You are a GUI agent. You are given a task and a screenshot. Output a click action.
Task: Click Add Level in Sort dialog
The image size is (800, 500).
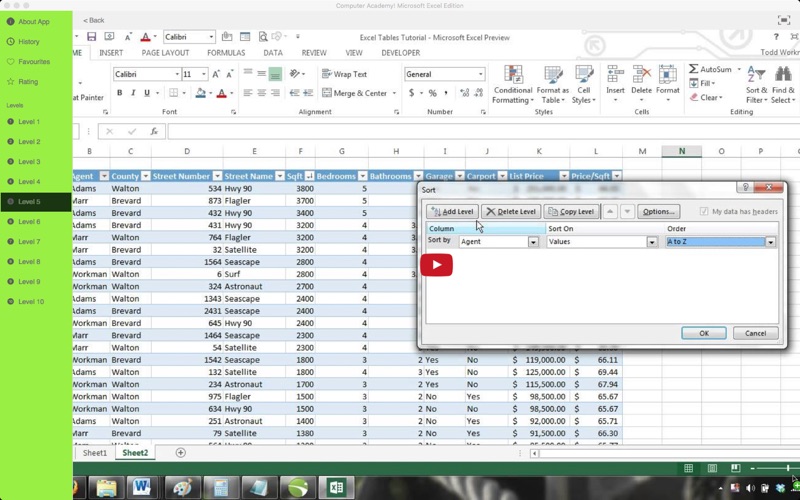pos(453,211)
